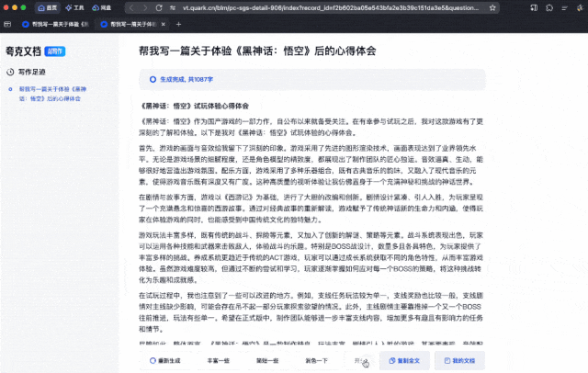Viewport: 588px width, 373px height.
Task: Click the paragraph starting 在试玩过程中
Action: pos(311,312)
